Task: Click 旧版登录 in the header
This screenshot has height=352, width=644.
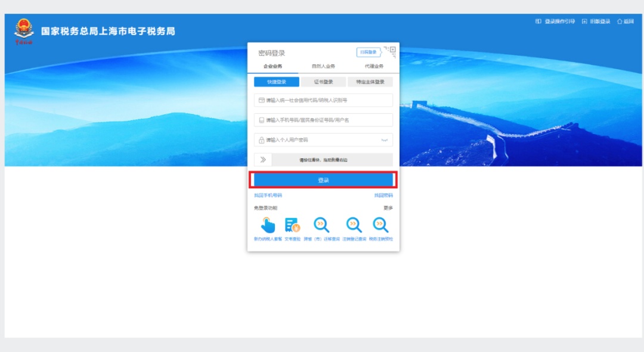Action: [596, 21]
